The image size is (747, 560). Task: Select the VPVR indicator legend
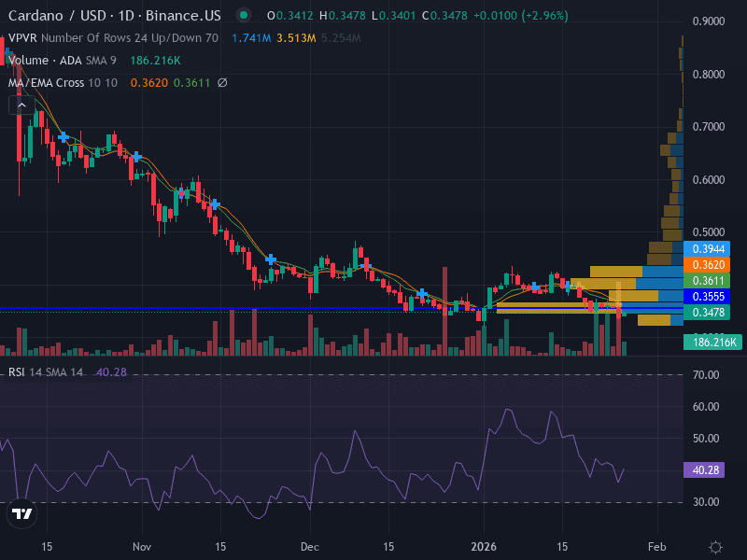pos(113,38)
